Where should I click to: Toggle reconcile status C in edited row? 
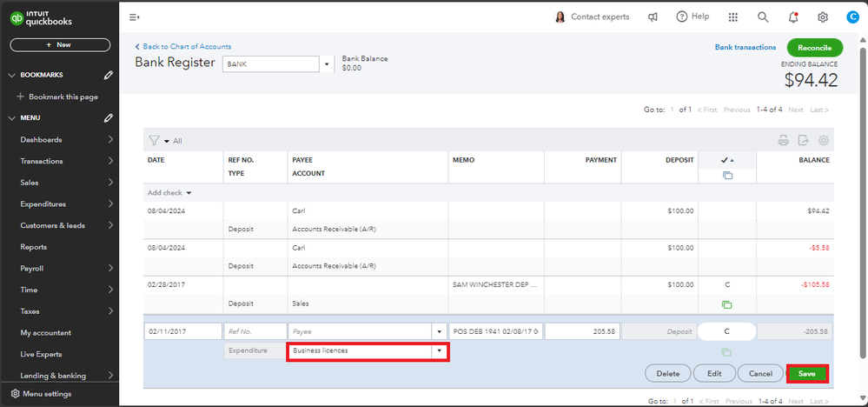(727, 331)
